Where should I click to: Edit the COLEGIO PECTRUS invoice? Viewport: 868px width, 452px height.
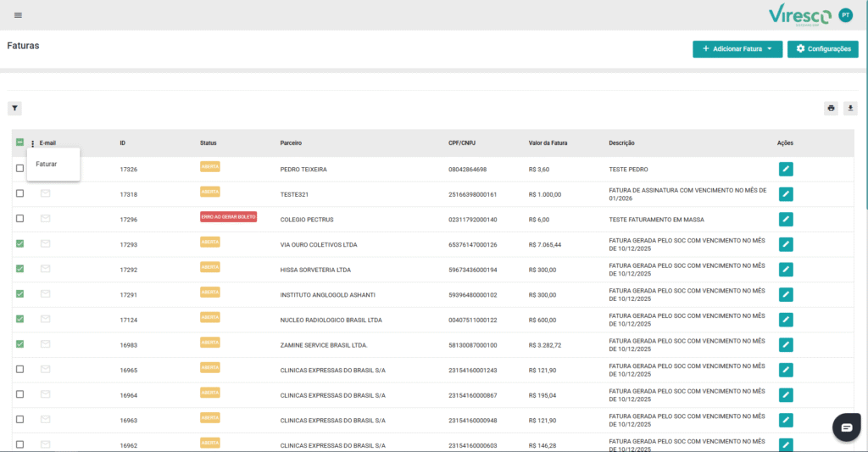coord(786,220)
